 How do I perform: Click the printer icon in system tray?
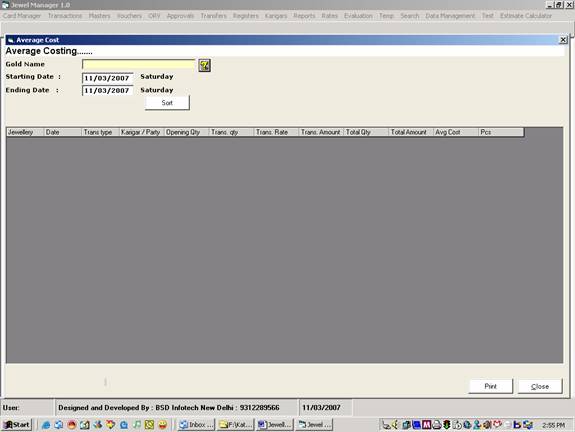tap(436, 425)
